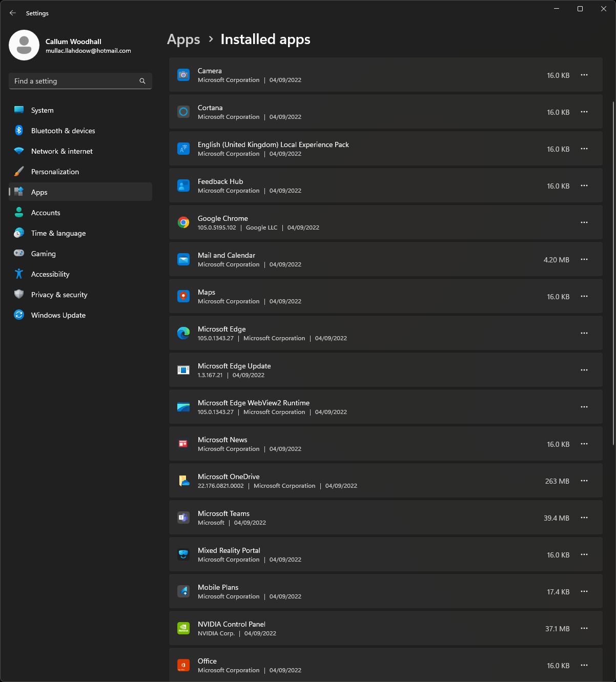Click the Edge WebView2 Runtime icon

pos(183,407)
